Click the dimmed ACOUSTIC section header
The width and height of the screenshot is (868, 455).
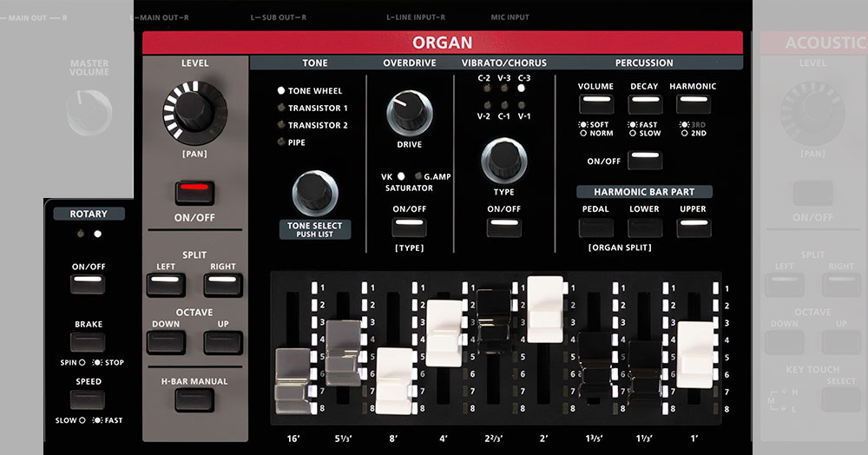click(814, 43)
